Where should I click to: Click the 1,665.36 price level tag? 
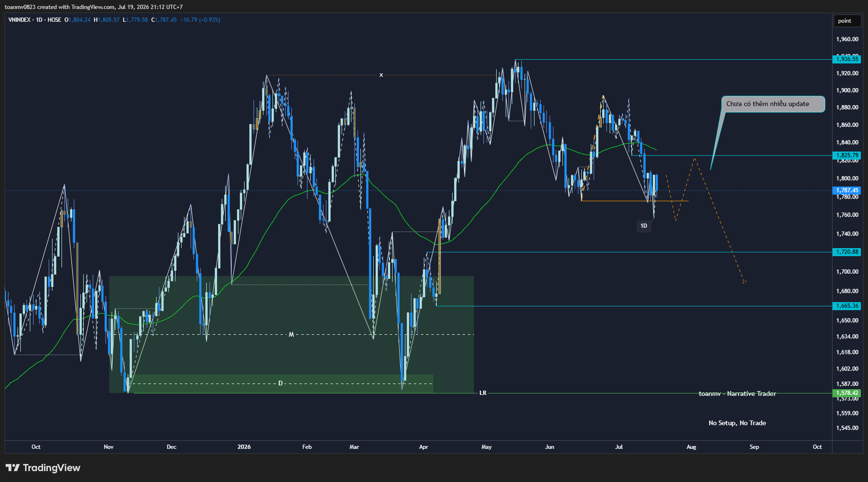[847, 306]
